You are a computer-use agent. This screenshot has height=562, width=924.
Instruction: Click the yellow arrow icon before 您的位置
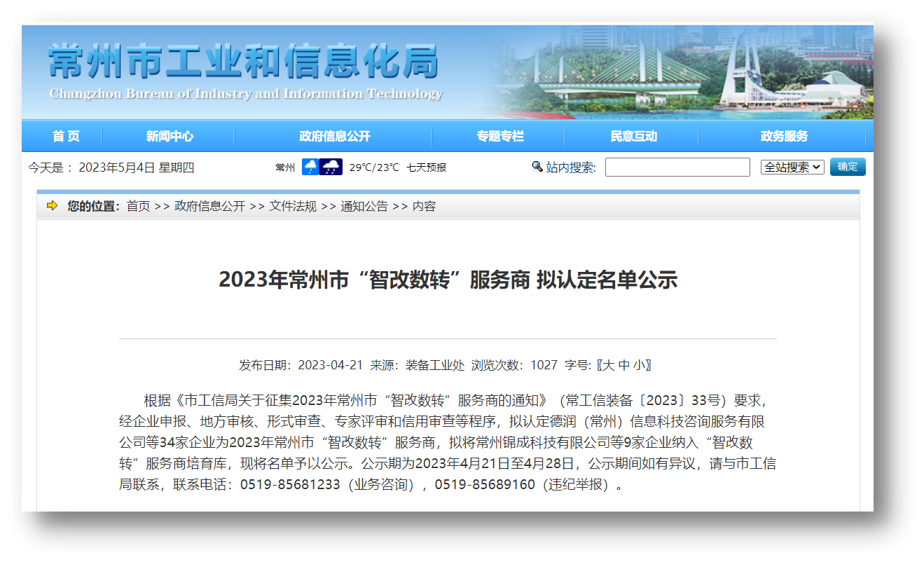click(50, 206)
